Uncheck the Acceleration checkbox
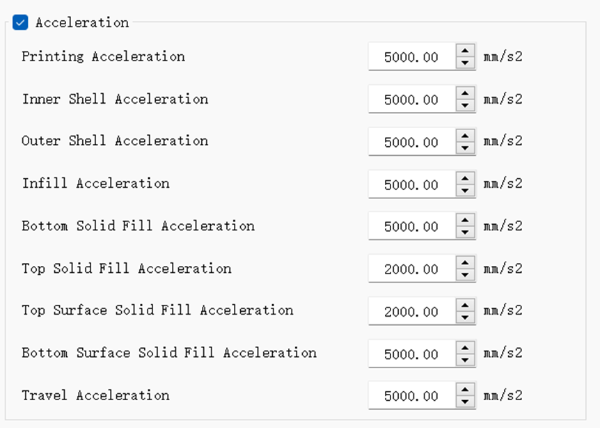This screenshot has width=600, height=428. pyautogui.click(x=21, y=22)
